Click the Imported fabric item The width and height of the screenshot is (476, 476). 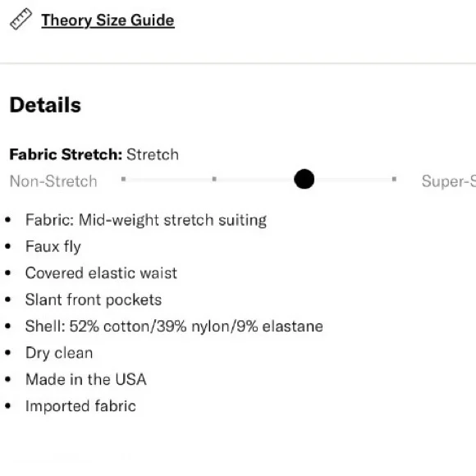[x=80, y=406]
